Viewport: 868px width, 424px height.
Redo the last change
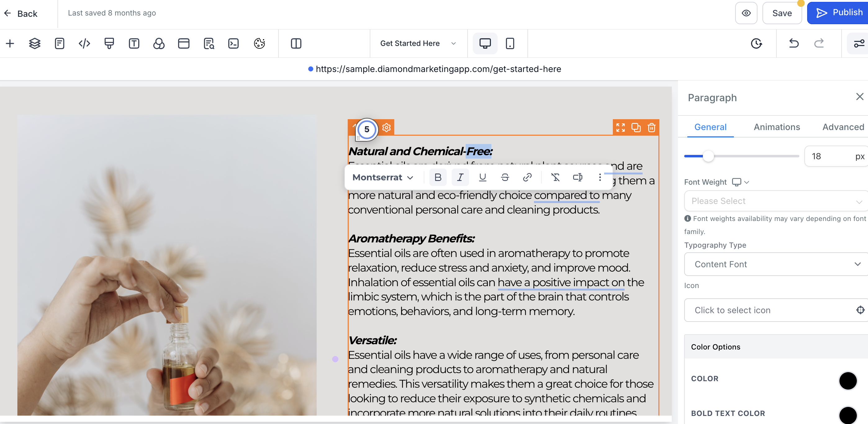coord(819,43)
